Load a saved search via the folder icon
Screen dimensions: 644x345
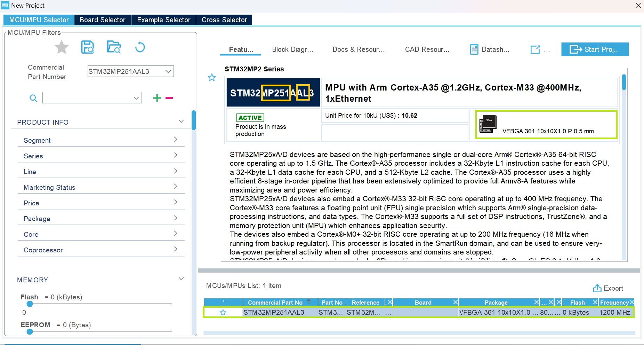click(x=114, y=47)
